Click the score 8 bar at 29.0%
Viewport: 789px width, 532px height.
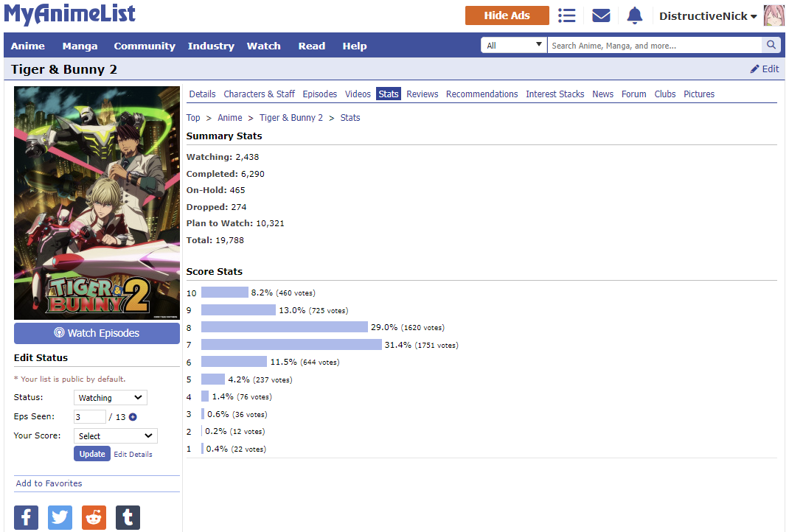[285, 327]
